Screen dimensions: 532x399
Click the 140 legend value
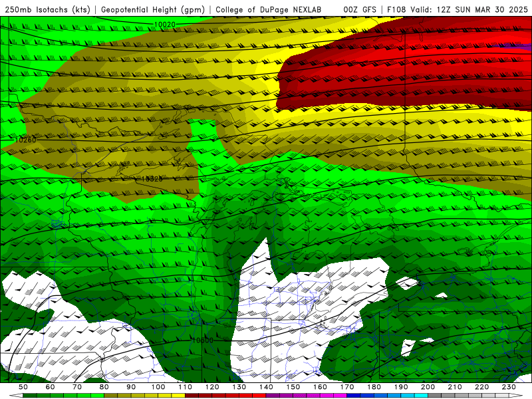pyautogui.click(x=266, y=387)
